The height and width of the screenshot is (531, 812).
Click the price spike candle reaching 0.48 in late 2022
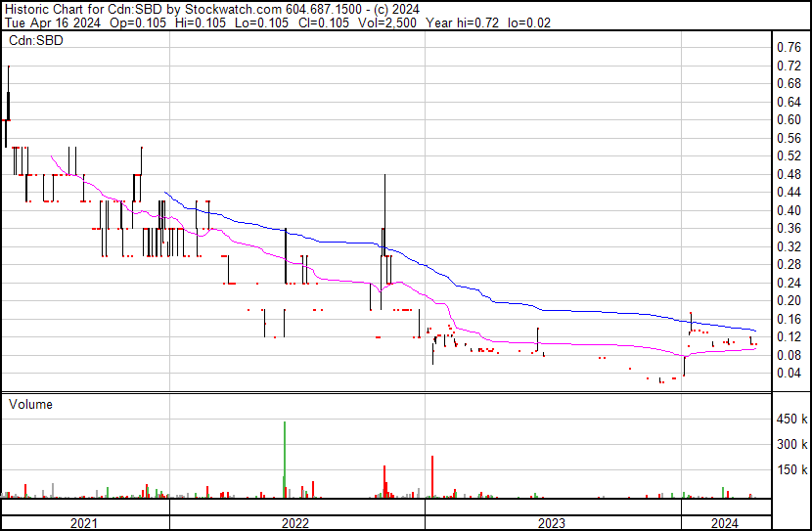tap(384, 215)
